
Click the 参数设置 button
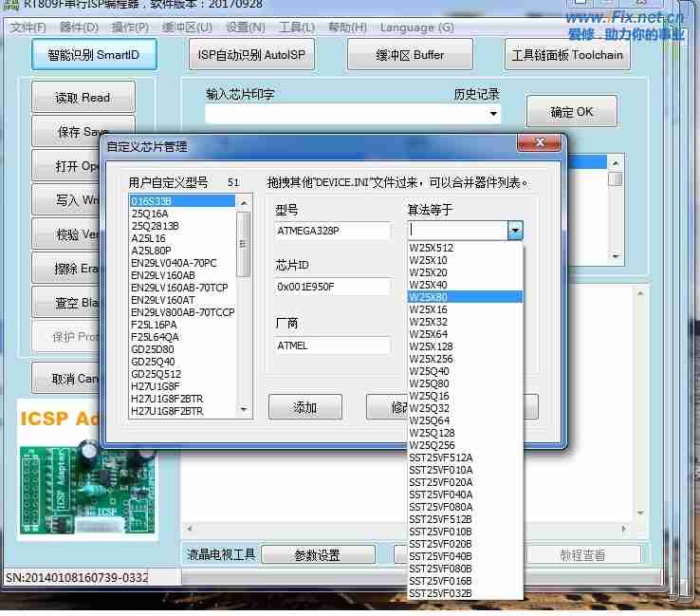[x=318, y=555]
